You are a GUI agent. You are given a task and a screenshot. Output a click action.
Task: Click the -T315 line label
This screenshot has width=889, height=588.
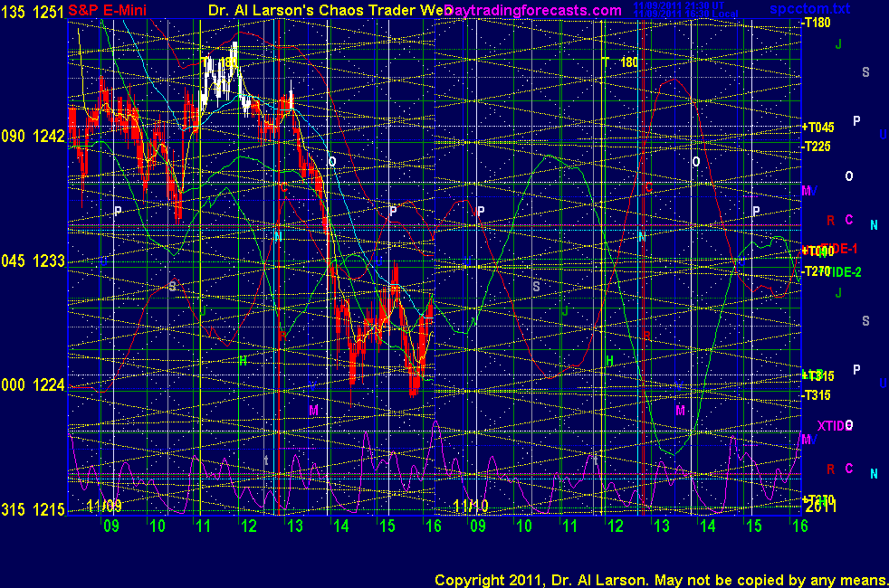click(x=817, y=394)
